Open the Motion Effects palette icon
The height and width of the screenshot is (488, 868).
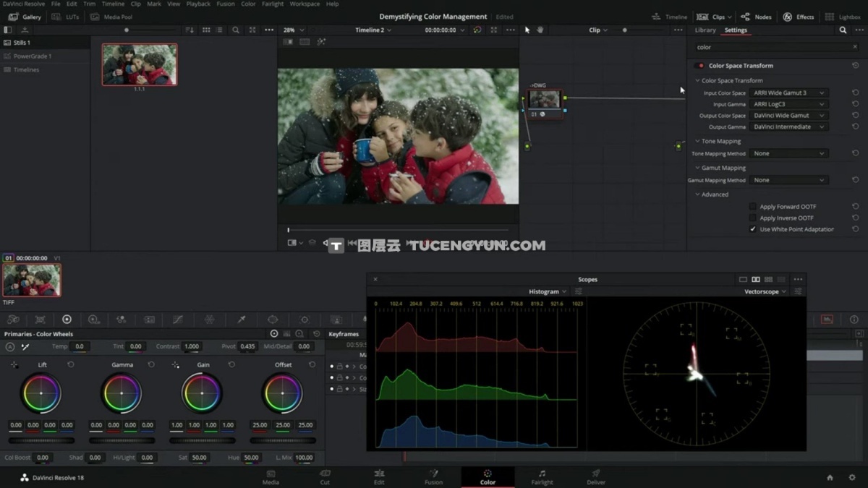(149, 320)
